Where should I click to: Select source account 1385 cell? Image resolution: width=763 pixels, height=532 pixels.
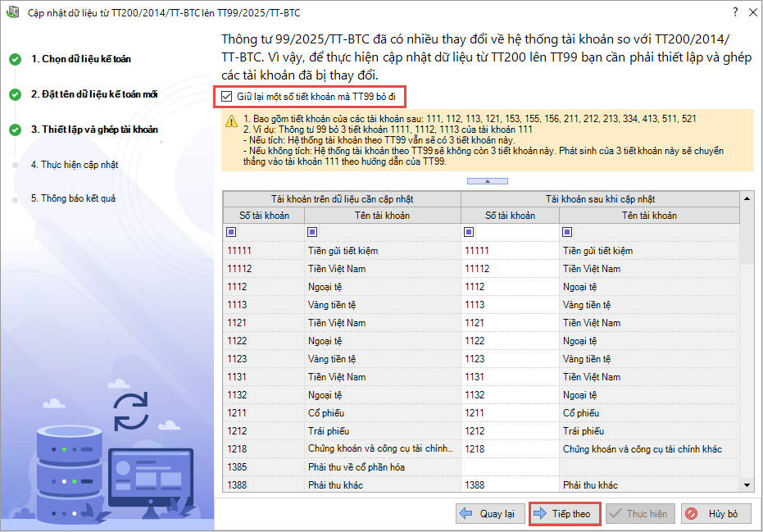pyautogui.click(x=264, y=466)
